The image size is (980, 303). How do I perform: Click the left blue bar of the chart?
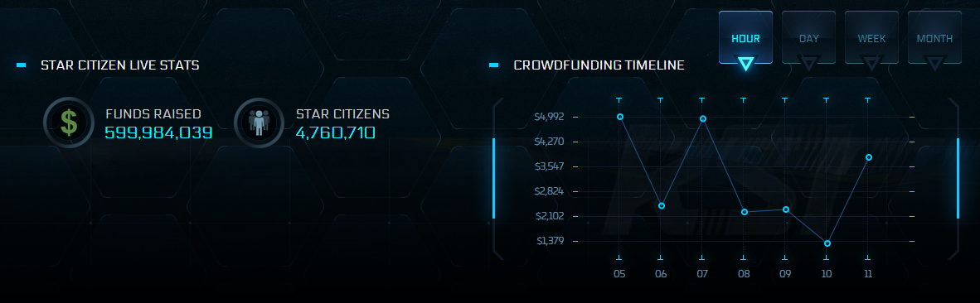click(x=494, y=178)
